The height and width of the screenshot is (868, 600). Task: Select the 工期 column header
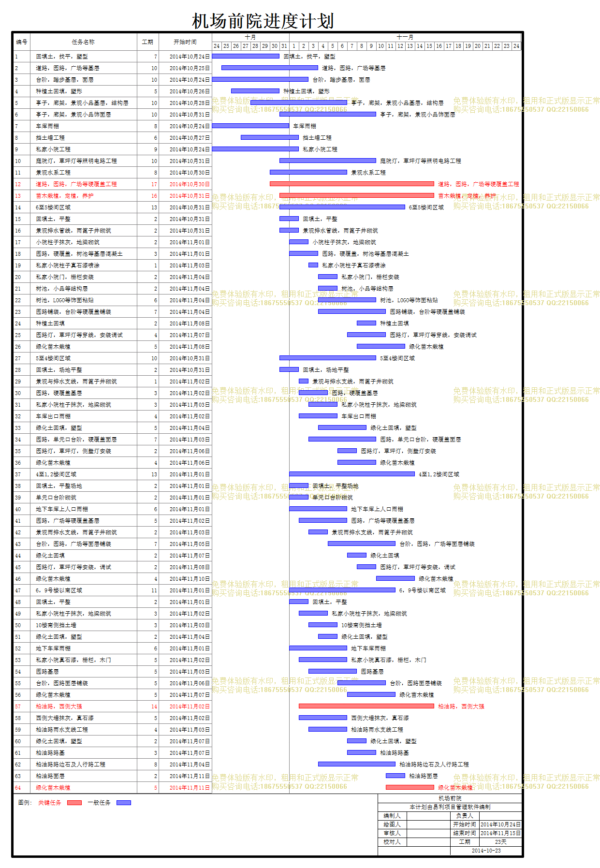(x=148, y=42)
